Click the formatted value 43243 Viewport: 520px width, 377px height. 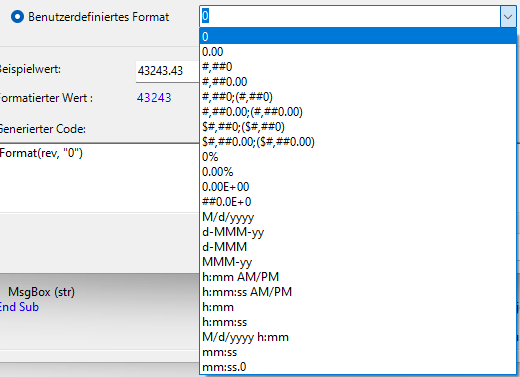154,98
